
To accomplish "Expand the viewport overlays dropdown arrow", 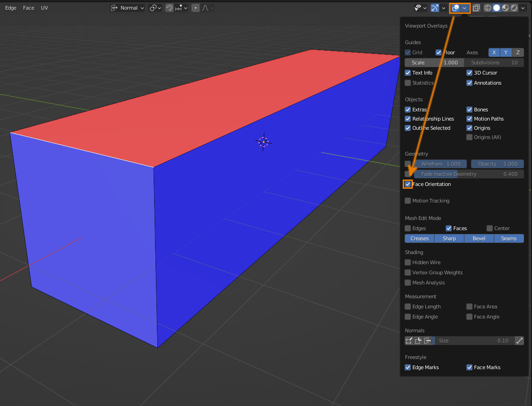I will [x=465, y=8].
